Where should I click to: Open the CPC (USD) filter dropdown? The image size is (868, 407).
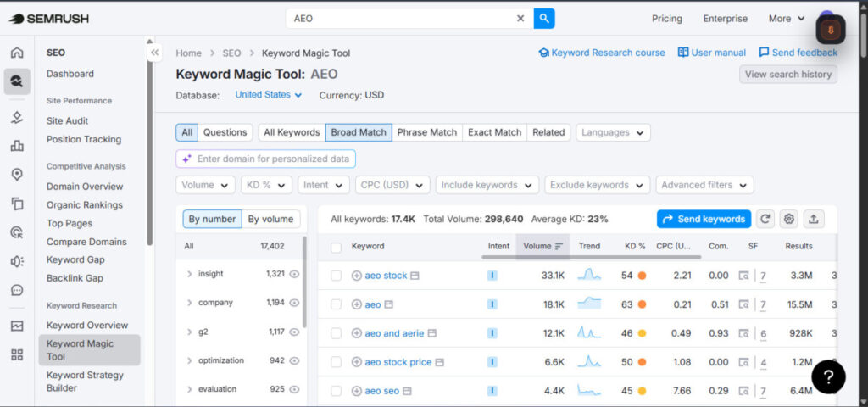tap(392, 185)
